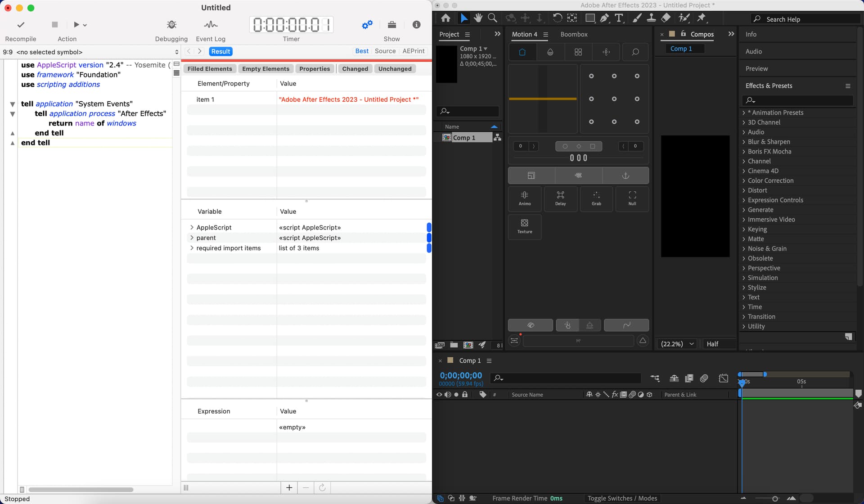
Task: Click the After Effects Home icon
Action: tap(445, 18)
